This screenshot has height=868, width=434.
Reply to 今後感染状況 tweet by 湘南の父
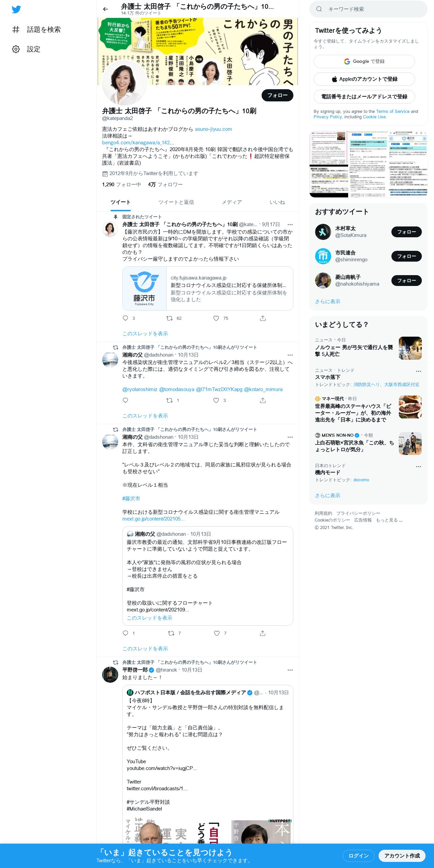point(125,400)
